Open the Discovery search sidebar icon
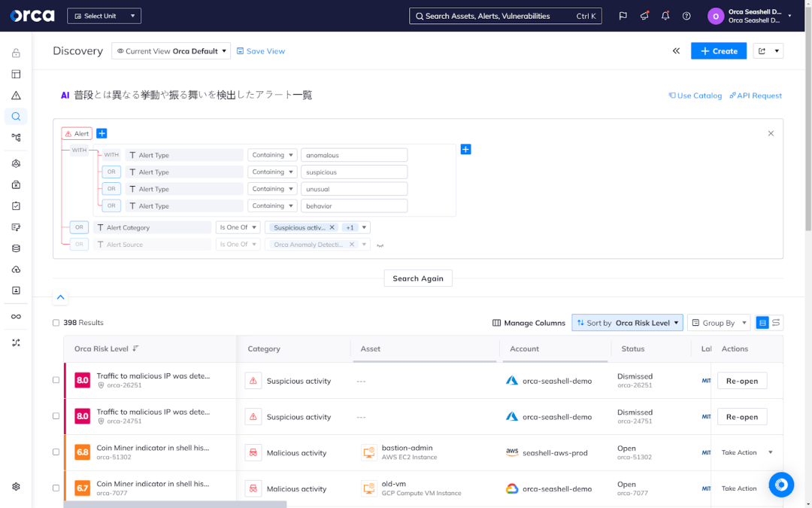The height and width of the screenshot is (508, 812). coord(16,117)
